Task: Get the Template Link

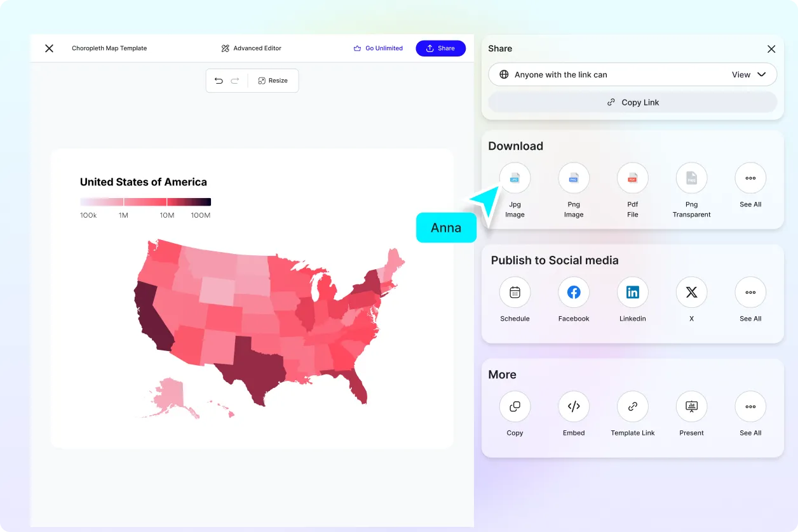Action: click(633, 407)
